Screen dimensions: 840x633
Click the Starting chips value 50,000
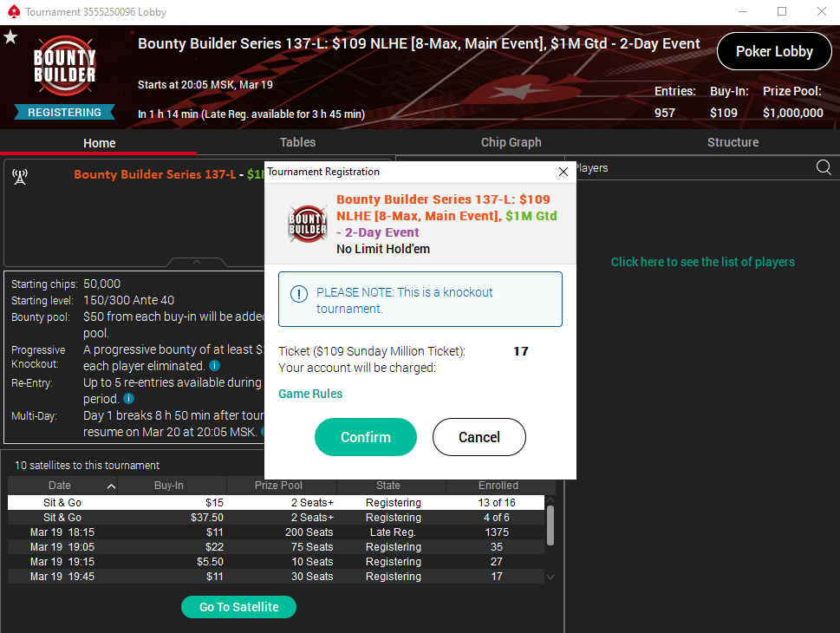[x=101, y=284]
